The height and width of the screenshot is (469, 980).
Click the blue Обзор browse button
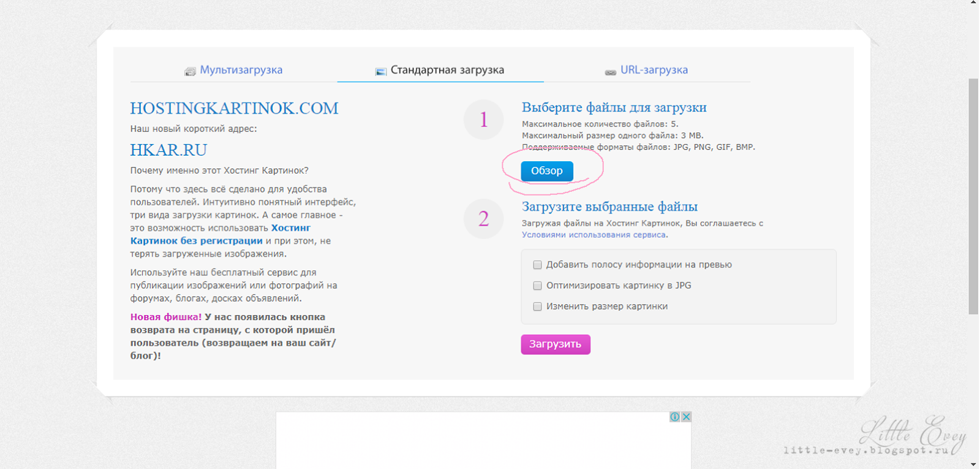pyautogui.click(x=547, y=171)
